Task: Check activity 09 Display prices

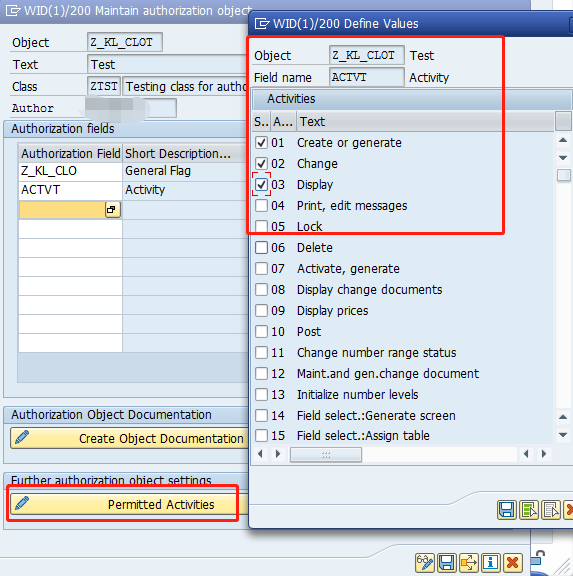Action: [262, 310]
